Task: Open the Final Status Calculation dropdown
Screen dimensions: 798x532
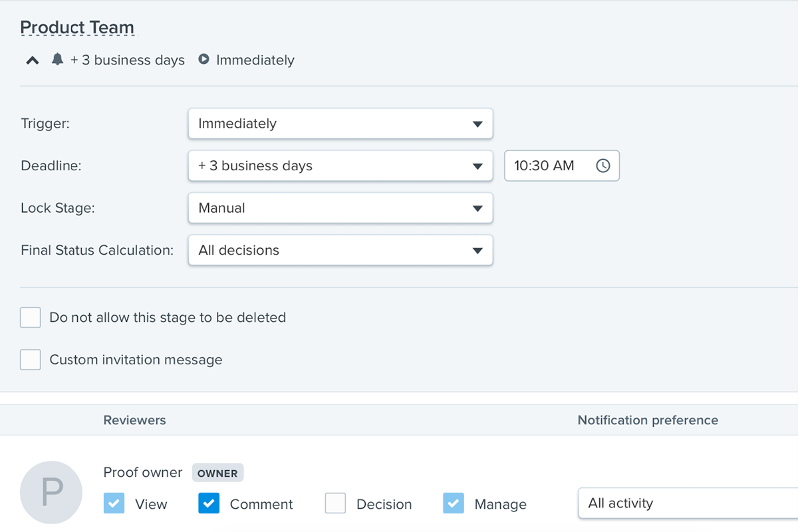Action: [x=340, y=251]
